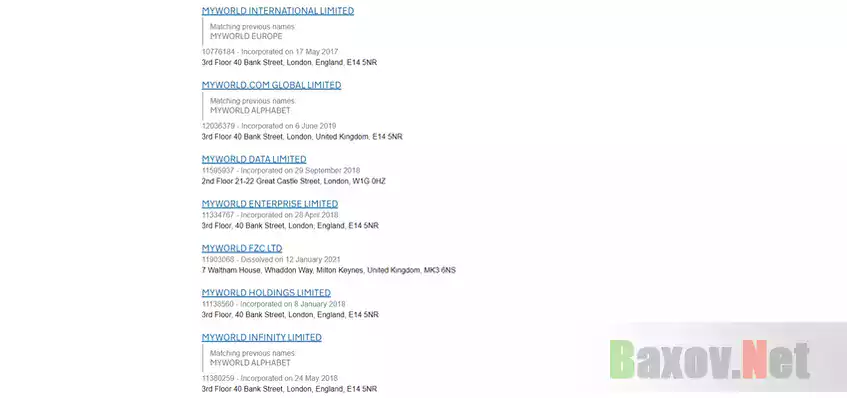Open MYWORLD INTERNATIONAL LIMITED company link
The width and height of the screenshot is (847, 398).
click(278, 11)
